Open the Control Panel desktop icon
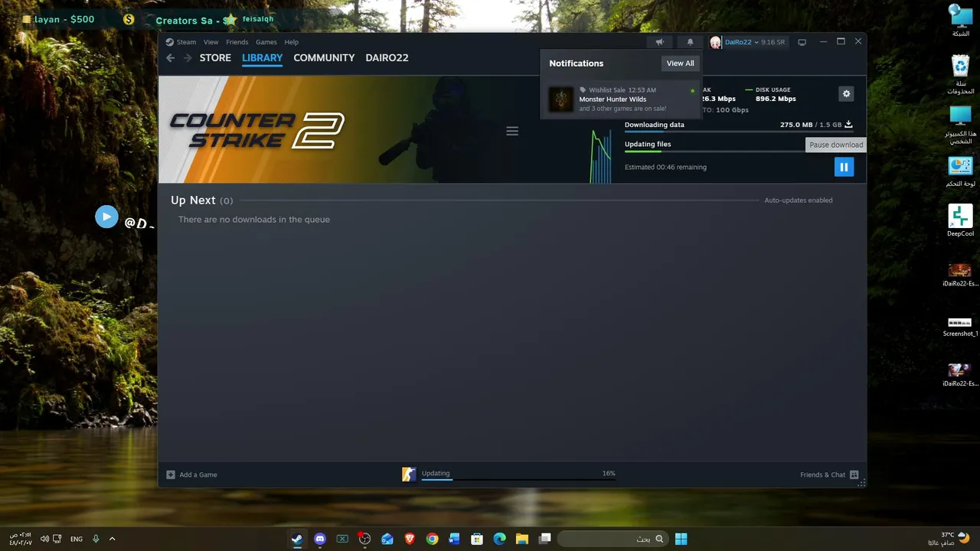Screen dimensions: 980x551 tap(960, 172)
